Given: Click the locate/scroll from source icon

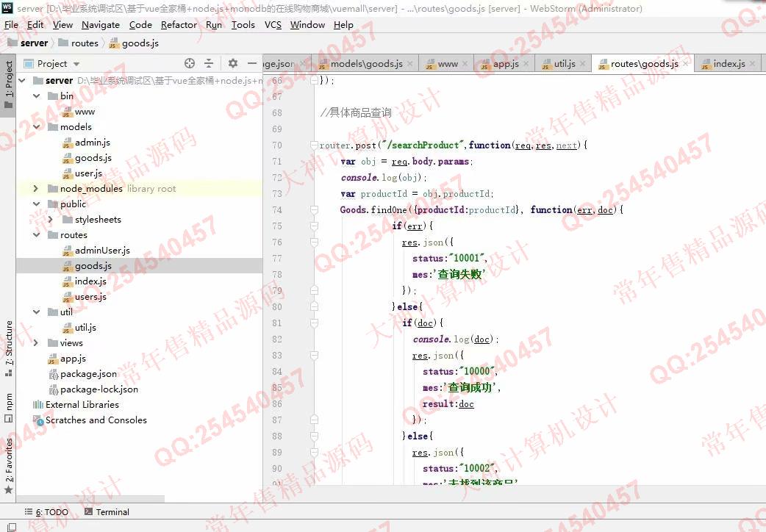Looking at the screenshot, I should pyautogui.click(x=190, y=63).
